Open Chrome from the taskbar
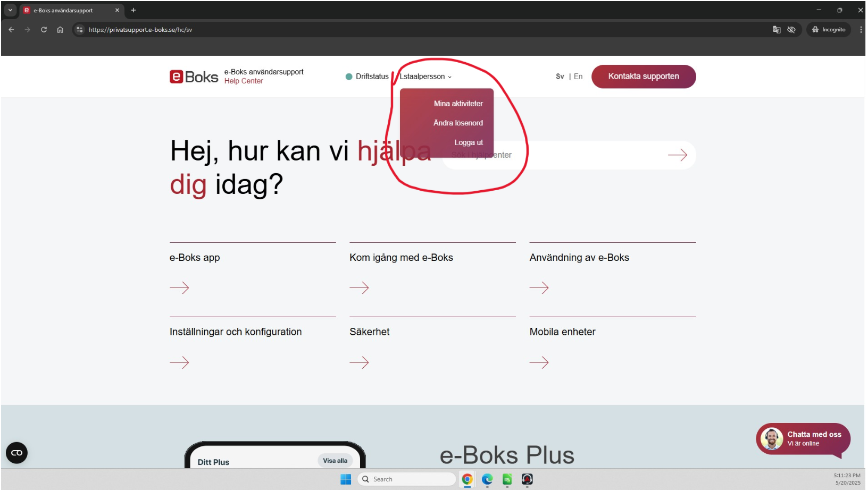The height and width of the screenshot is (491, 868). point(467,480)
